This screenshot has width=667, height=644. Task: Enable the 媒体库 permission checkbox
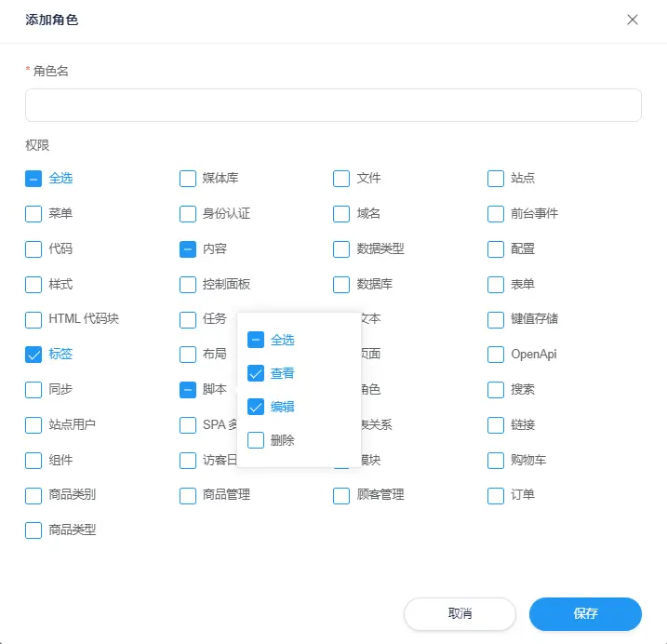[x=188, y=179]
